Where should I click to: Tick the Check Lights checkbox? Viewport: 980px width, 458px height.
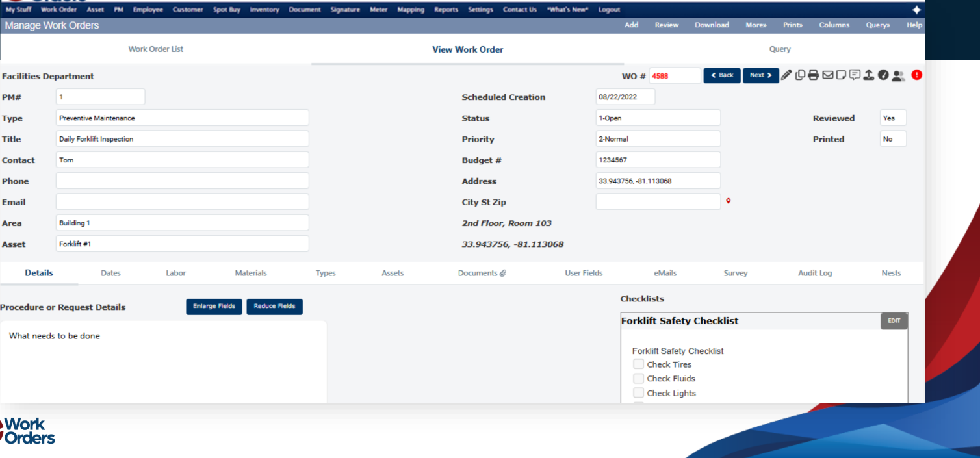[638, 393]
